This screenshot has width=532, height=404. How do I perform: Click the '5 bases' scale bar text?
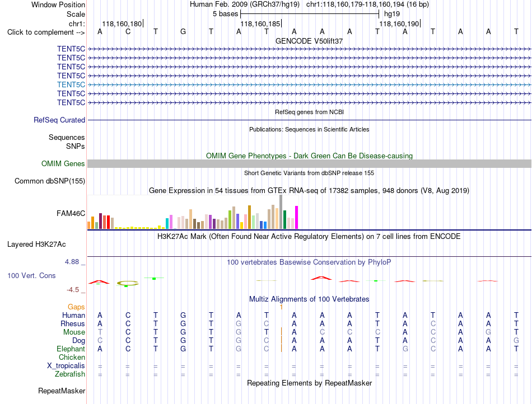click(225, 14)
